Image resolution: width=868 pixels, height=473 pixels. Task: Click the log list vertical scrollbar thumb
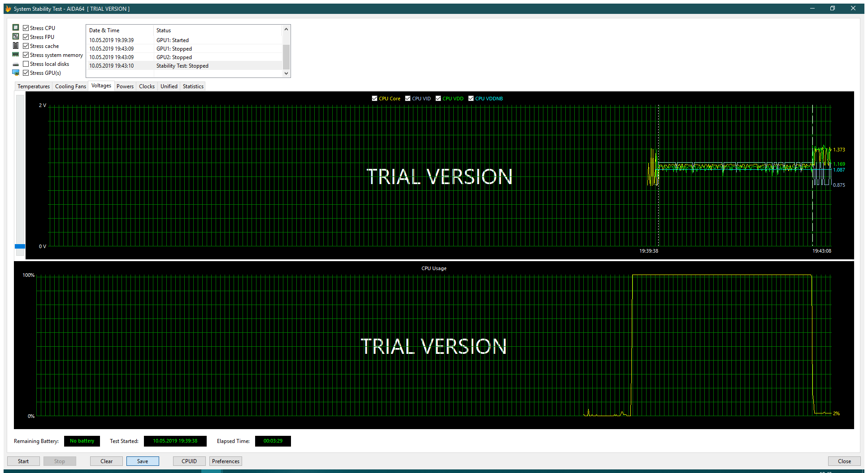286,57
